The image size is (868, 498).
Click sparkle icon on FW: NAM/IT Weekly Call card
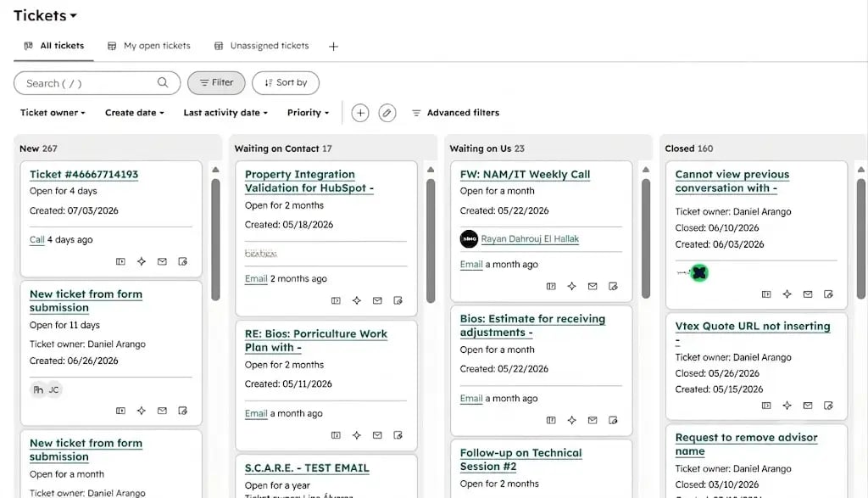pyautogui.click(x=572, y=287)
